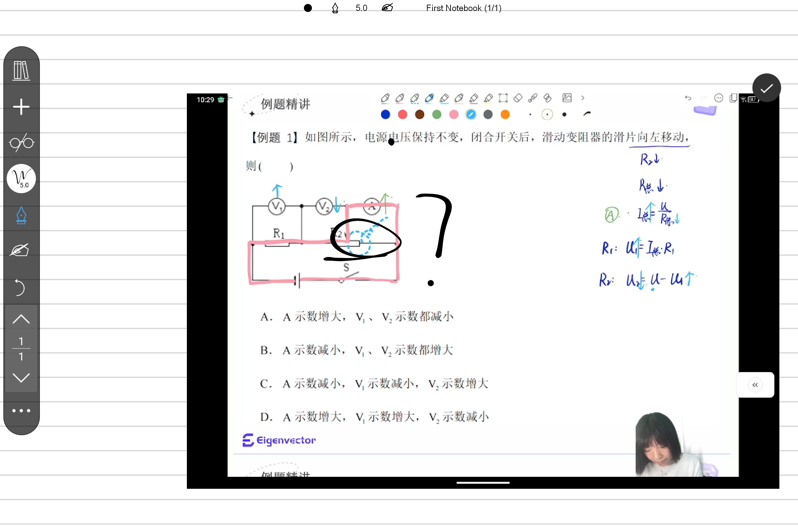This screenshot has height=532, width=798.
Task: Tap the pen nib icon in top bar
Action: 335,8
